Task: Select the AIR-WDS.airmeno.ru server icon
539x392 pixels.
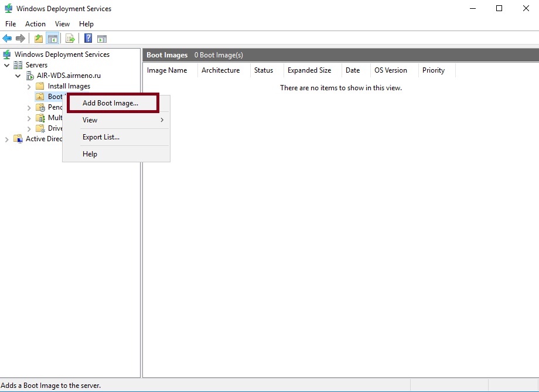Action: point(29,76)
